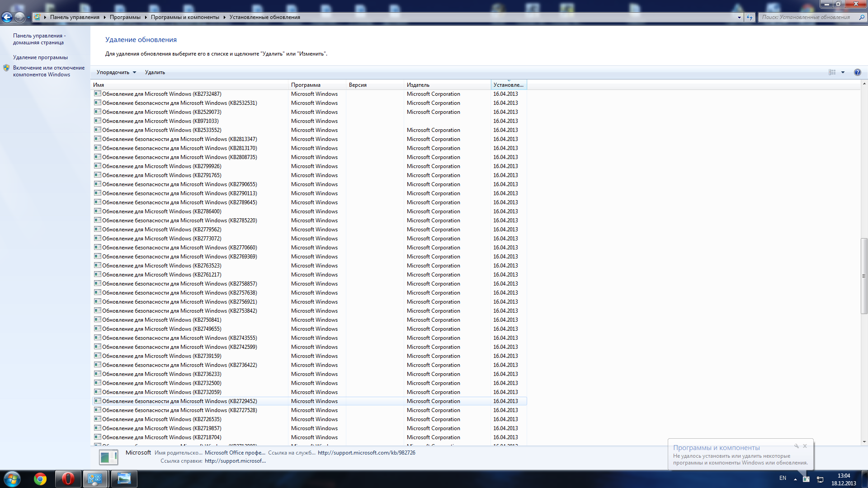Sort by 'Установле...' date column header

click(509, 85)
